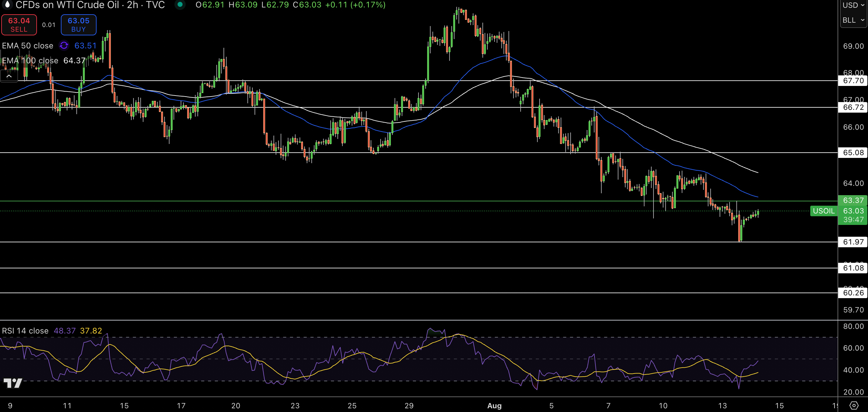The image size is (868, 412).
Task: Select the EMA 100 close indicator legend
Action: [30, 60]
